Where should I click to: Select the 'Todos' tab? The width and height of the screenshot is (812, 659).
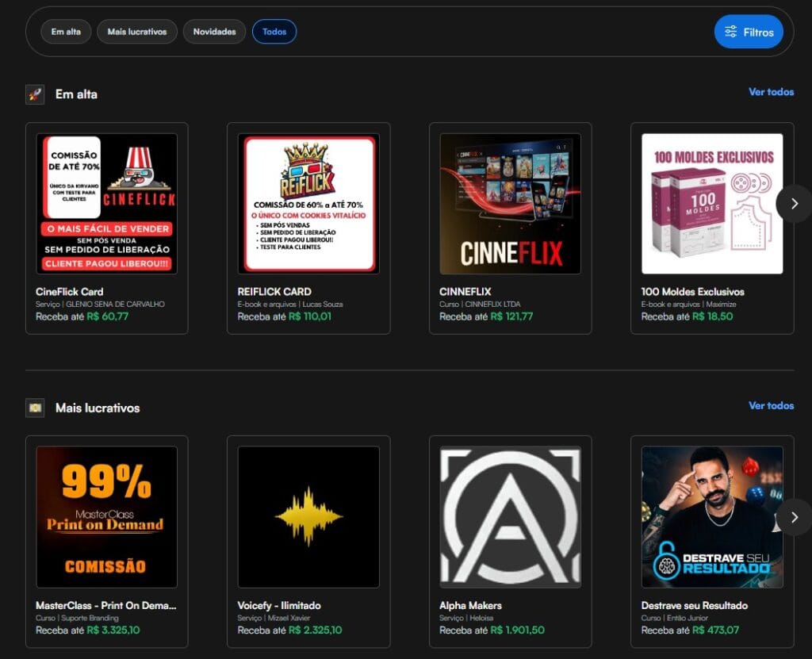[x=274, y=32]
